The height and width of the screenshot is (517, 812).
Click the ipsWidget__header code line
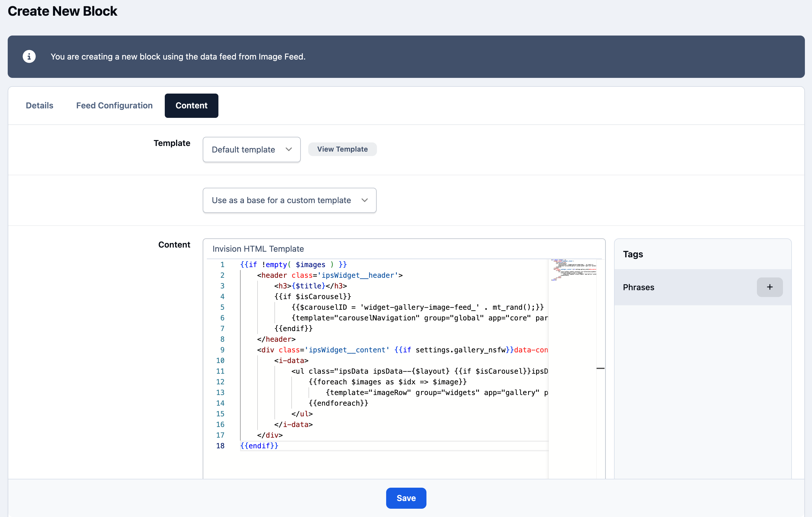[x=330, y=275]
